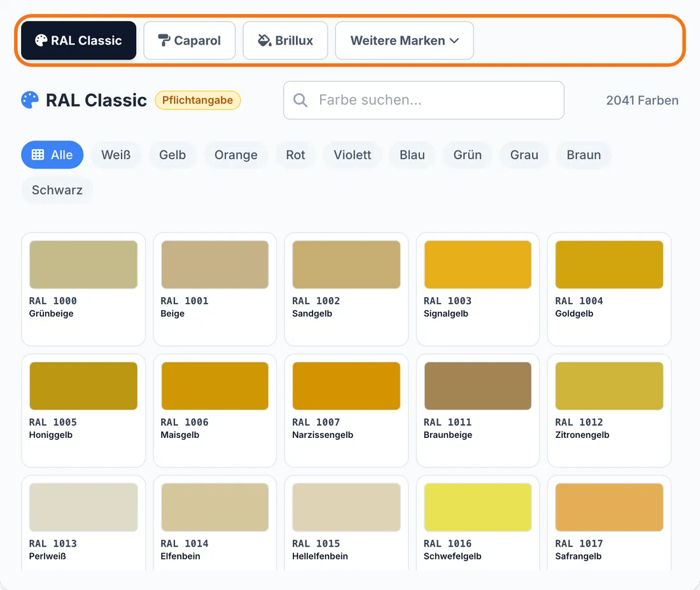
Task: Select the RAL 1011 Braunbeige color
Action: click(478, 411)
